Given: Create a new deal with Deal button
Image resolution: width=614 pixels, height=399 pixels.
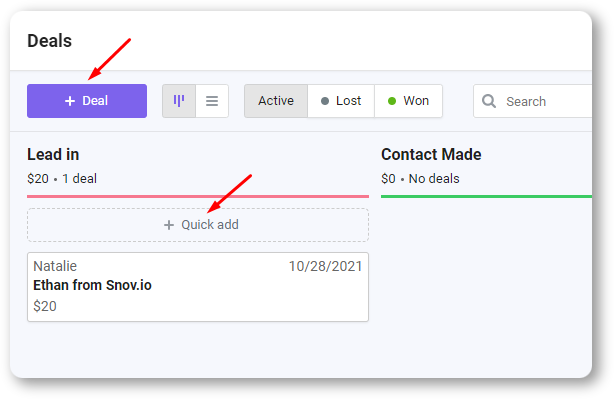Looking at the screenshot, I should tap(87, 101).
